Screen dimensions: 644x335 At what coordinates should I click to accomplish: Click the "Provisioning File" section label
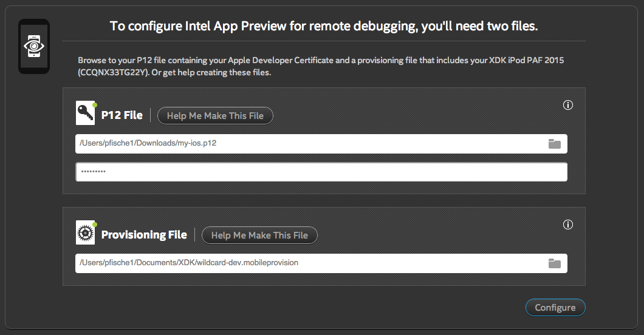click(x=144, y=235)
